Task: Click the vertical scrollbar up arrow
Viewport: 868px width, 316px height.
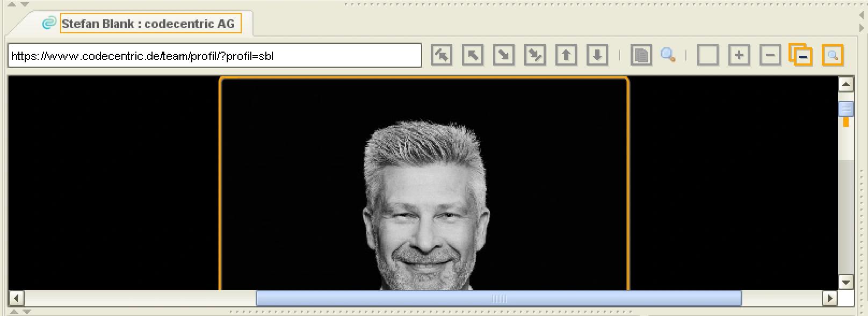Action: (x=846, y=84)
